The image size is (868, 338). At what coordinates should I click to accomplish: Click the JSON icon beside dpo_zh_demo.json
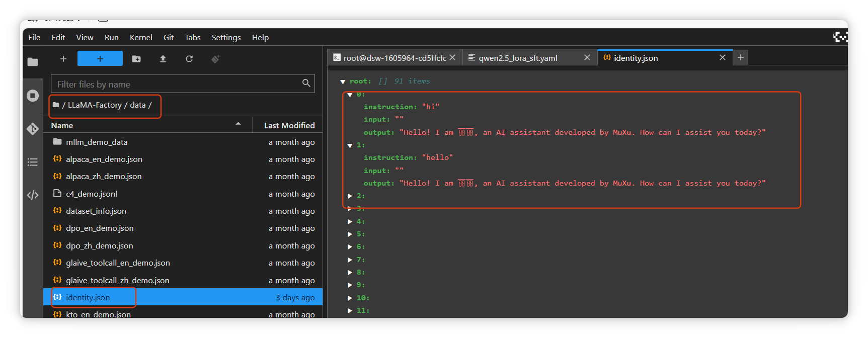[57, 245]
